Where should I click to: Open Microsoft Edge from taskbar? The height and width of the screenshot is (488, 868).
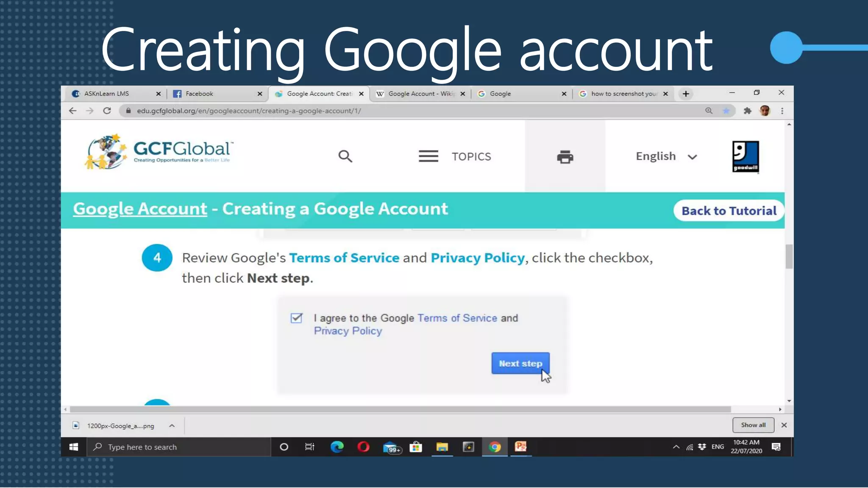coord(337,447)
